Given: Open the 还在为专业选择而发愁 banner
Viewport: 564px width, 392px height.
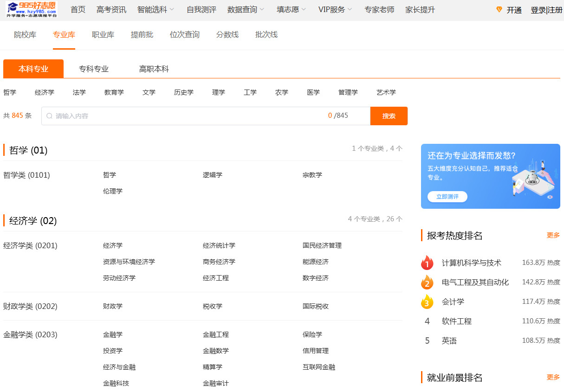Looking at the screenshot, I should pyautogui.click(x=491, y=176).
